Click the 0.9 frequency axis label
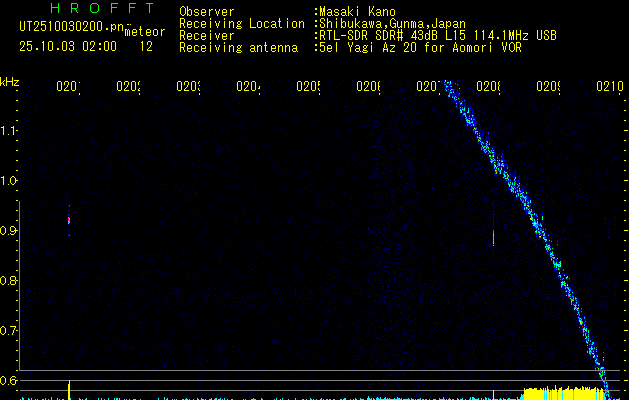The height and width of the screenshot is (400, 629). point(9,230)
